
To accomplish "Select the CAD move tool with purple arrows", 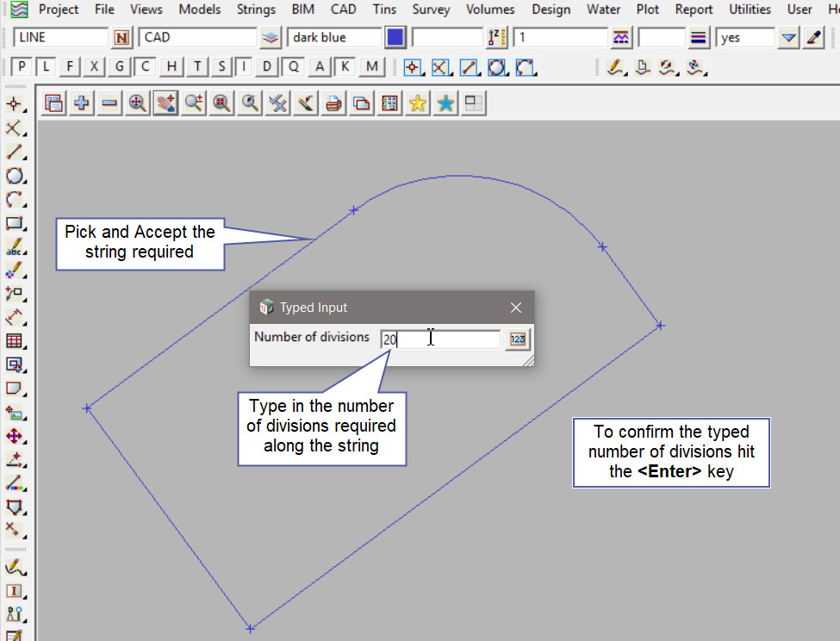I will coord(14,436).
